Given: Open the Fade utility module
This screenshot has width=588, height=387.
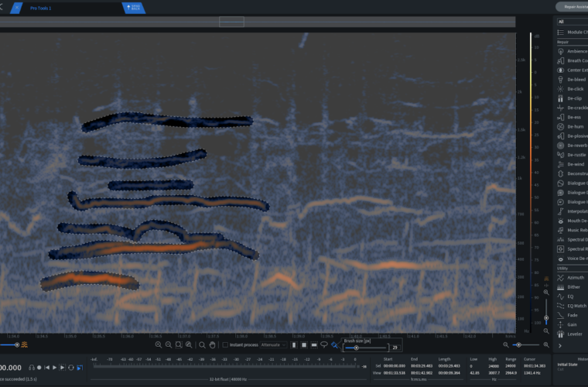Looking at the screenshot, I should tap(573, 315).
